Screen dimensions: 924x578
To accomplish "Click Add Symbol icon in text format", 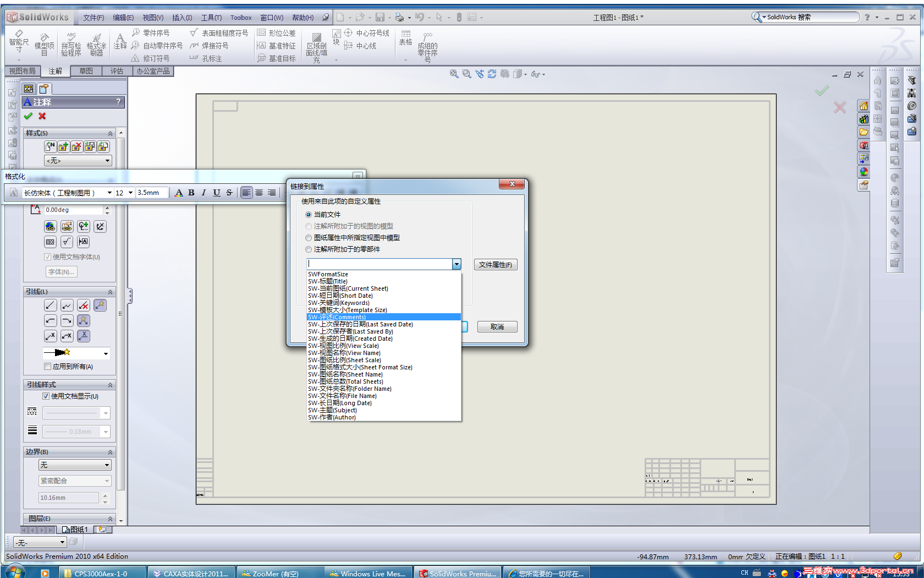I will [84, 226].
